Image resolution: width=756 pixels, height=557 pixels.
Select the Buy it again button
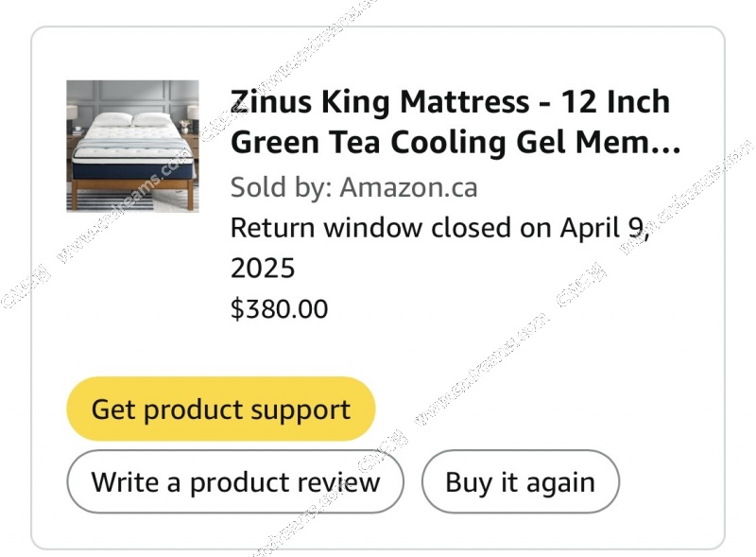click(x=520, y=482)
